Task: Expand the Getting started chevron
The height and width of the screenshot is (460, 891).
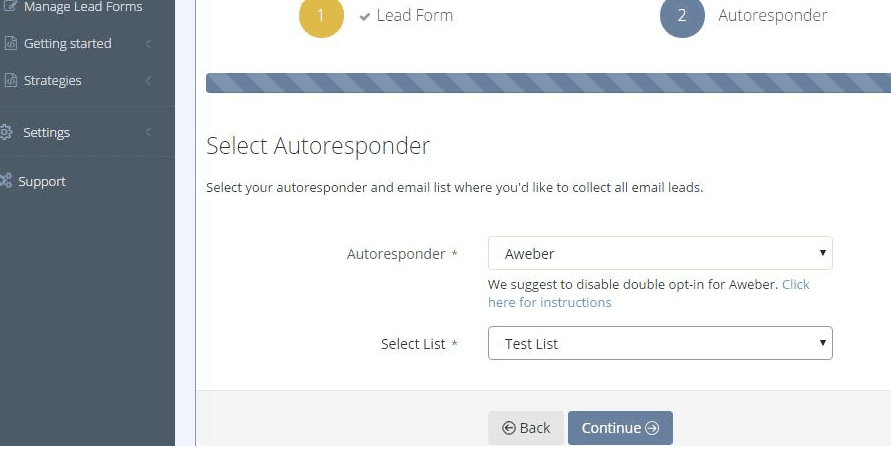Action: click(148, 43)
